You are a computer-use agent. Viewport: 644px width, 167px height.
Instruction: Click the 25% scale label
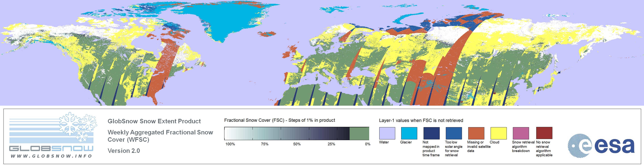click(331, 144)
